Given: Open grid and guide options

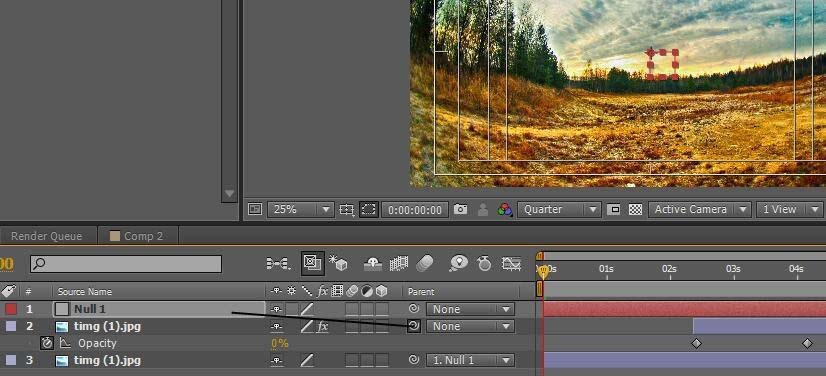Looking at the screenshot, I should click(x=347, y=210).
